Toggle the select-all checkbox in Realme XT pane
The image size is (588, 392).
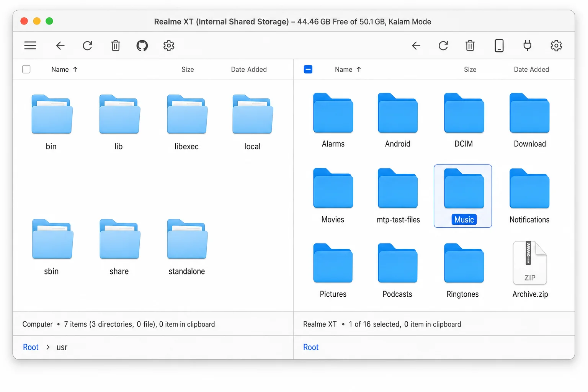point(308,69)
